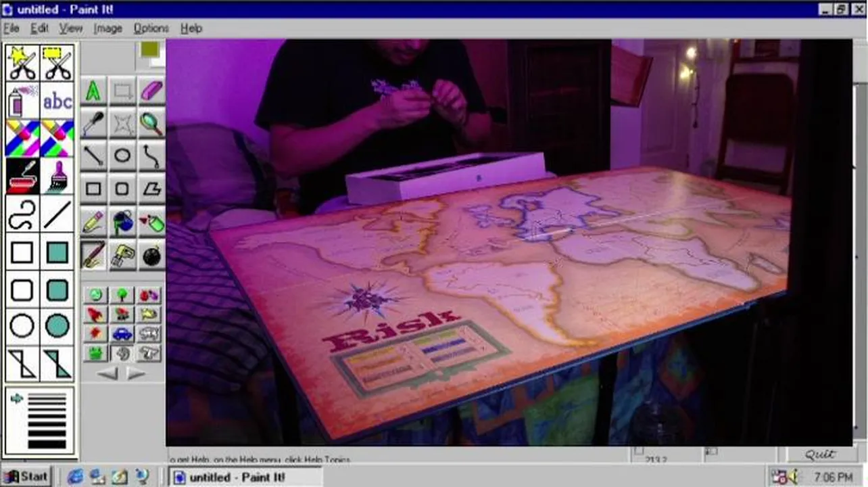
Task: Select the thickest line width
Action: 47,444
